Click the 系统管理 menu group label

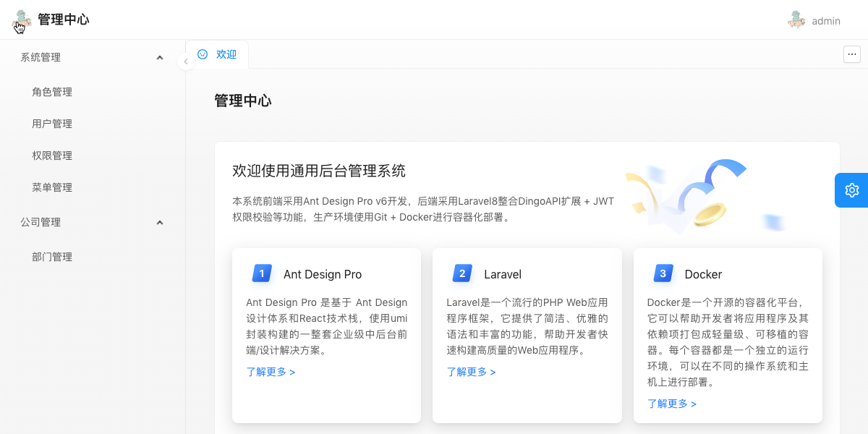tap(41, 57)
